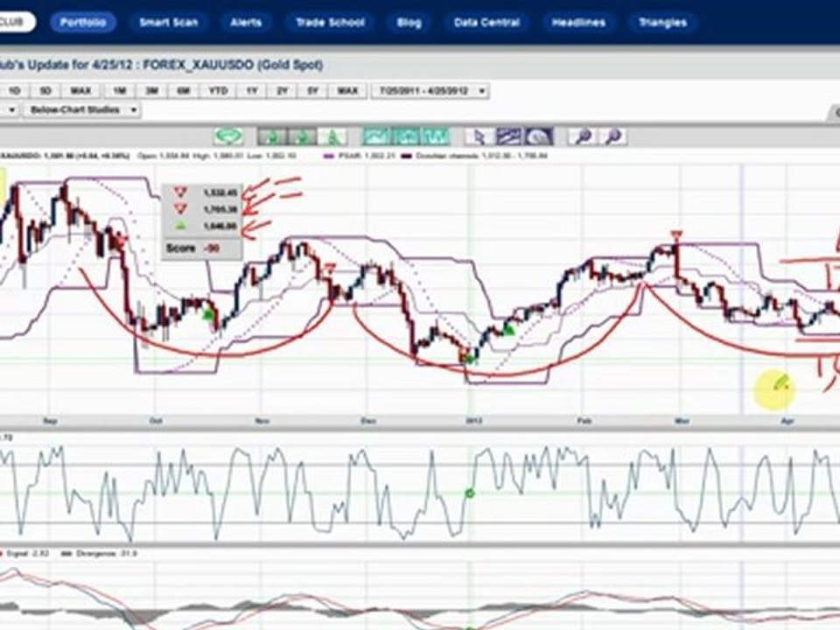Set chart range to 6M
This screenshot has height=630, width=840.
[x=184, y=90]
